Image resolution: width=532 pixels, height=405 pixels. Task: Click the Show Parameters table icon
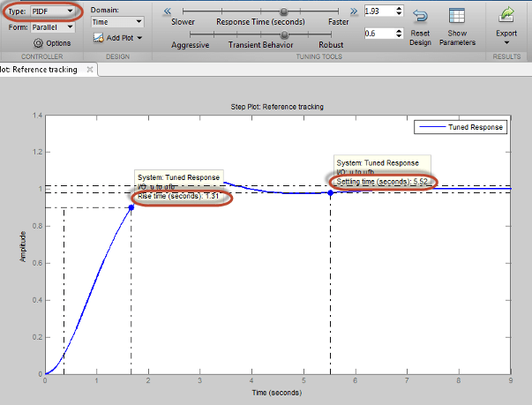(457, 16)
